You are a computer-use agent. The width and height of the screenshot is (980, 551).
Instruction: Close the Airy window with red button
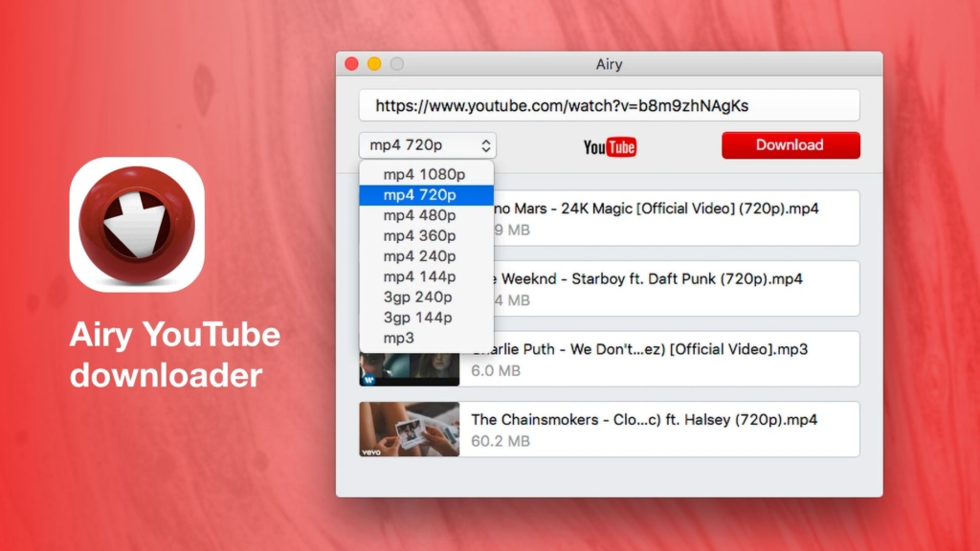click(351, 64)
